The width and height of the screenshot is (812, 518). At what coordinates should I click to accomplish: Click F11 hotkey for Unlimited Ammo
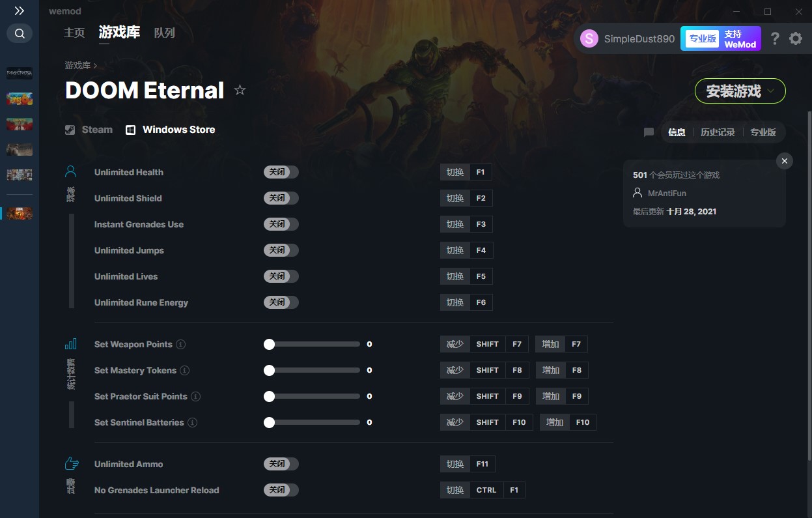coord(483,464)
